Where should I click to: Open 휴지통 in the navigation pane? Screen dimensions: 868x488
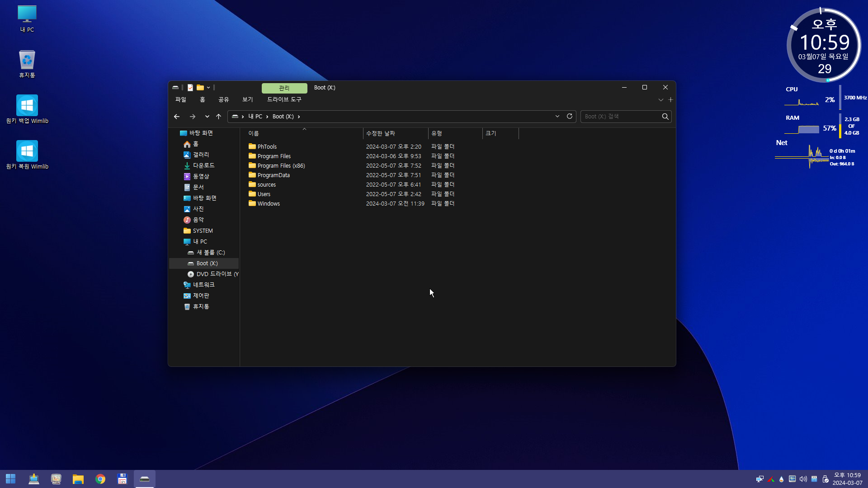pos(197,307)
